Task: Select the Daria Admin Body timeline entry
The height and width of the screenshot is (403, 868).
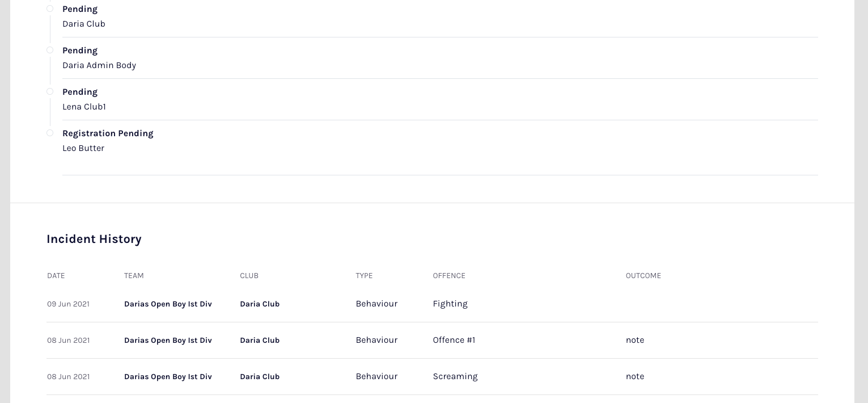Action: coord(99,65)
